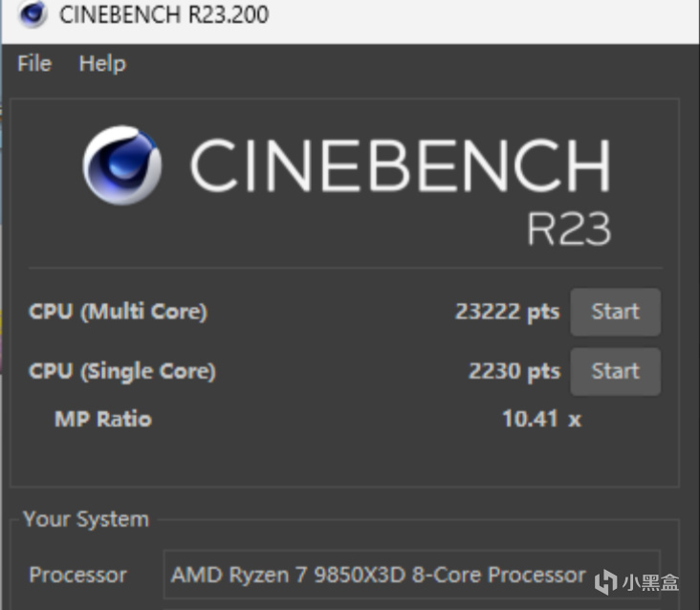Image resolution: width=700 pixels, height=610 pixels.
Task: Click the Your System heading
Action: click(x=86, y=519)
